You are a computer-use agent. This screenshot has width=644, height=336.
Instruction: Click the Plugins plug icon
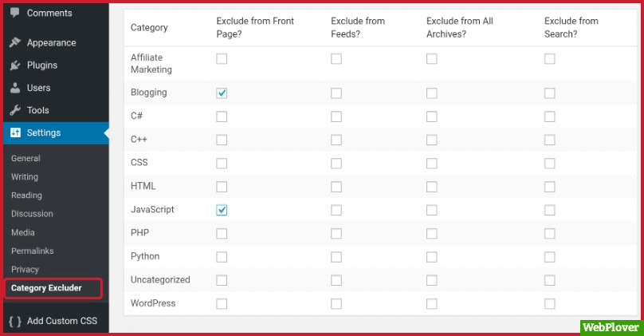coord(15,65)
